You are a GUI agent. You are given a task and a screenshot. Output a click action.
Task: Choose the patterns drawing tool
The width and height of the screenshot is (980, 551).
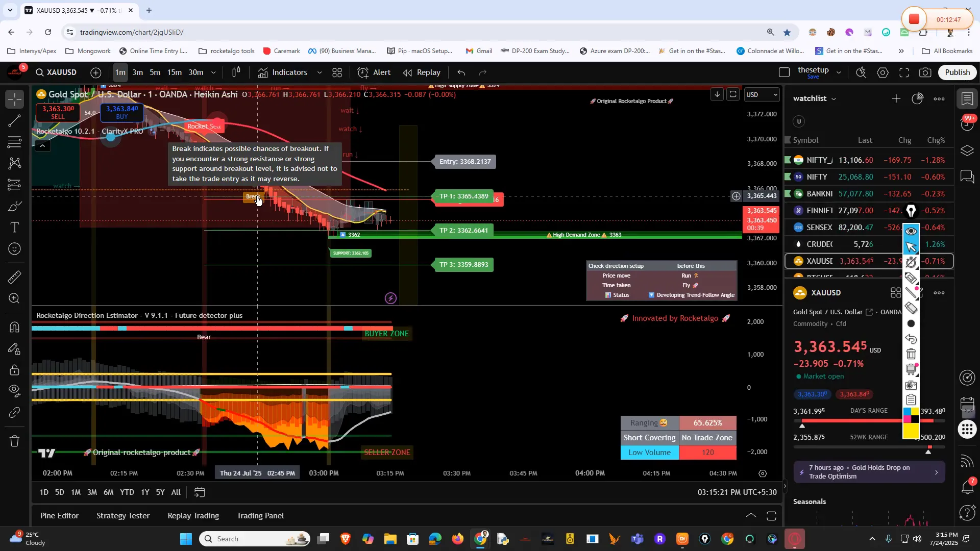click(x=15, y=163)
